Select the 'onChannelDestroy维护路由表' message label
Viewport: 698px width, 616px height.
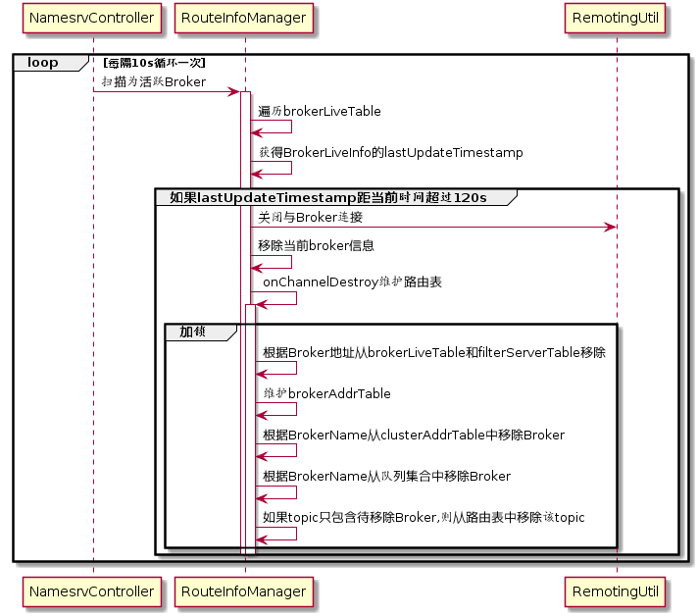352,282
